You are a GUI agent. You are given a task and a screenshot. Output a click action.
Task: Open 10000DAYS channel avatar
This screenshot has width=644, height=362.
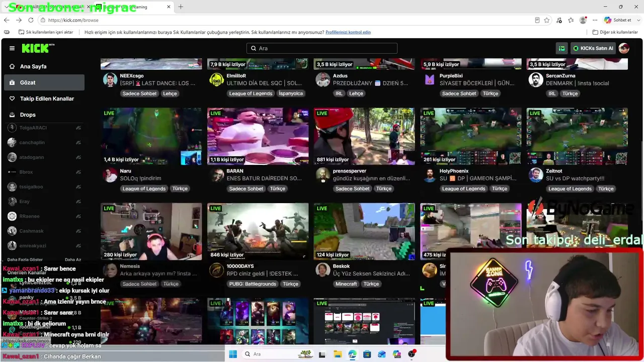click(217, 270)
